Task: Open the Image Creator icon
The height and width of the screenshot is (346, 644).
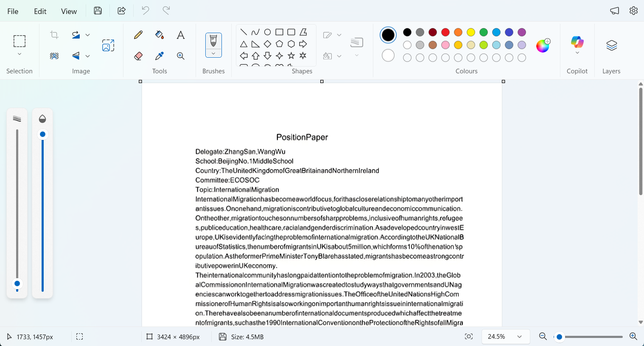Action: point(108,45)
